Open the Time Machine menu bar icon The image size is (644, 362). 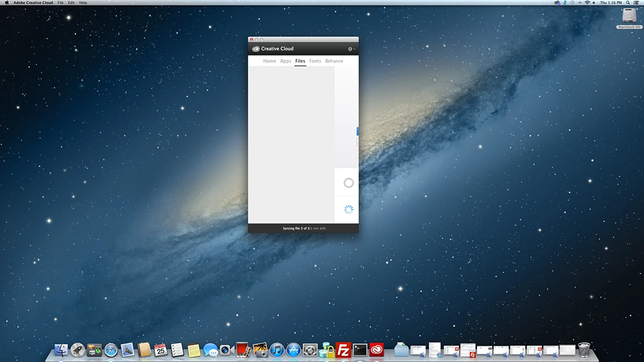(572, 3)
